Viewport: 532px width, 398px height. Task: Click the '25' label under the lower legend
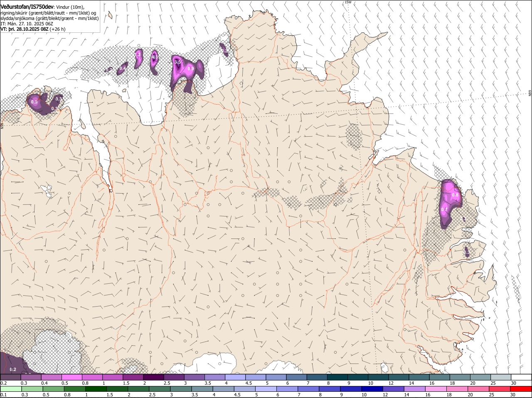(491, 395)
